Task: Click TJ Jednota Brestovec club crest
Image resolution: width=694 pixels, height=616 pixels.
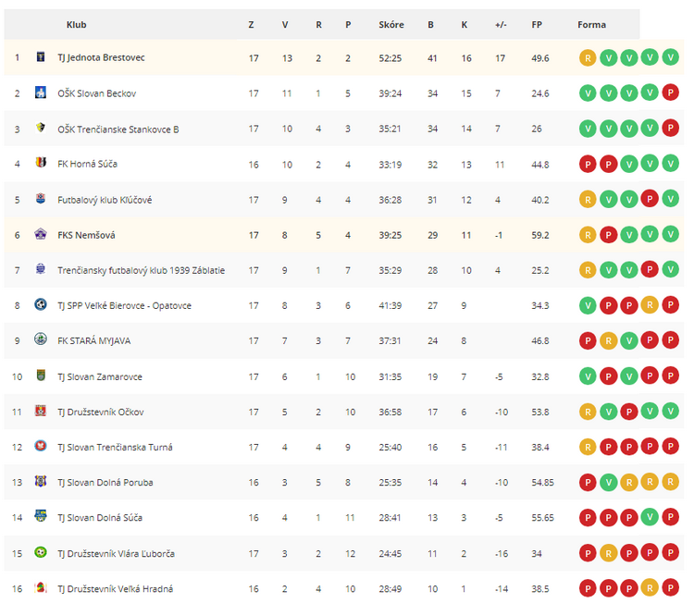Action: [41, 56]
